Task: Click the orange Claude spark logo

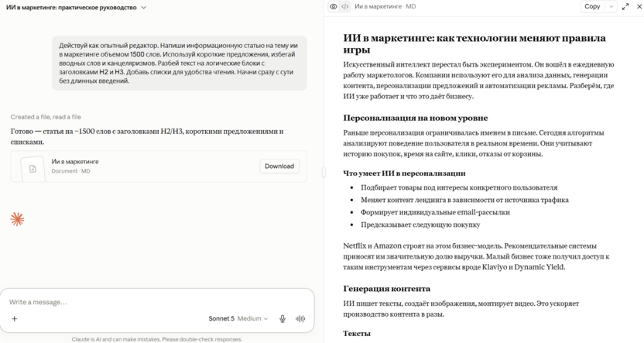Action: point(17,219)
